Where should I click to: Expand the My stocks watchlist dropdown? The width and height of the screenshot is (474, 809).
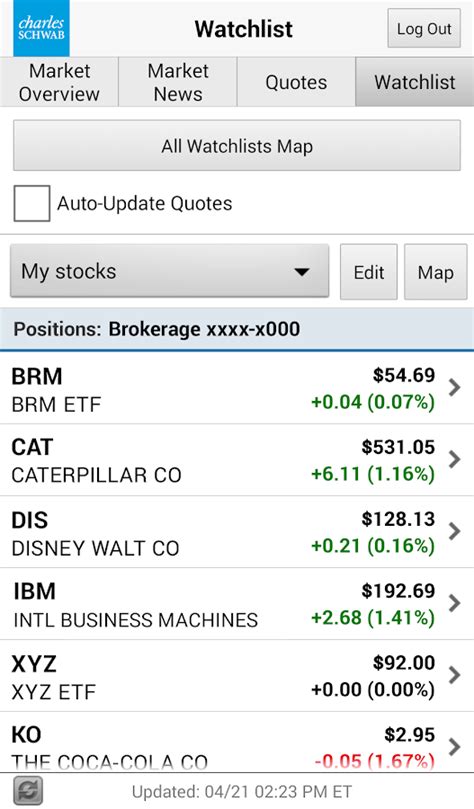(170, 271)
